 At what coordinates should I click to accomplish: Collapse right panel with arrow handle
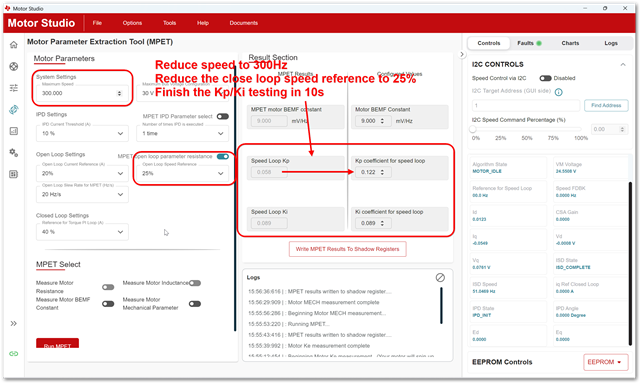[462, 54]
